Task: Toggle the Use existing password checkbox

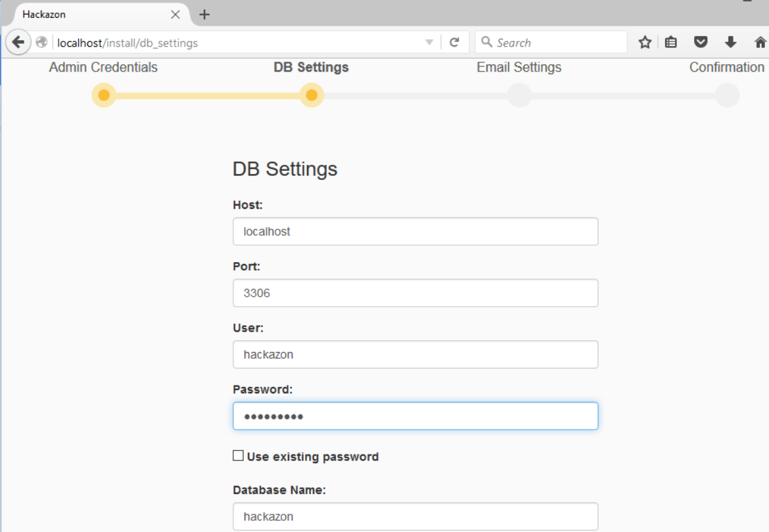Action: pos(239,456)
